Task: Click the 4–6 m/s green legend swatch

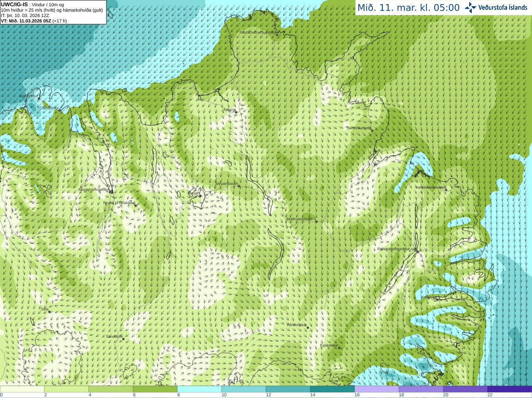Action: coord(111,389)
